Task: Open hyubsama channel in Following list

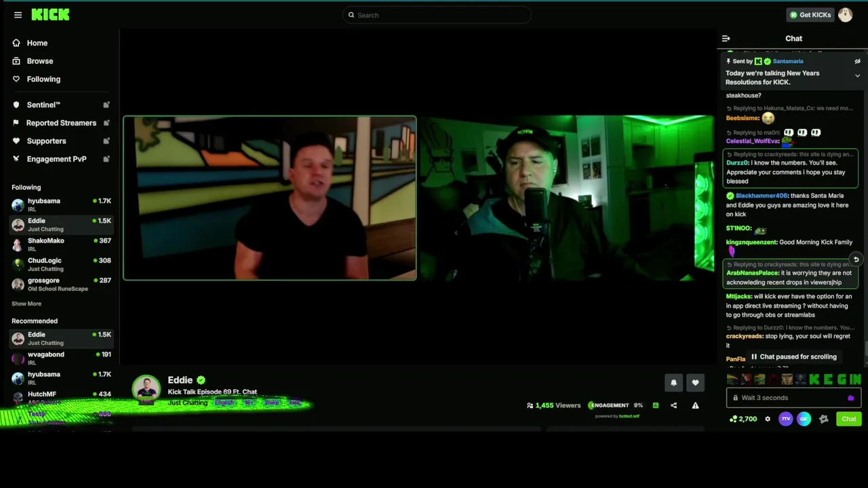Action: tap(61, 205)
